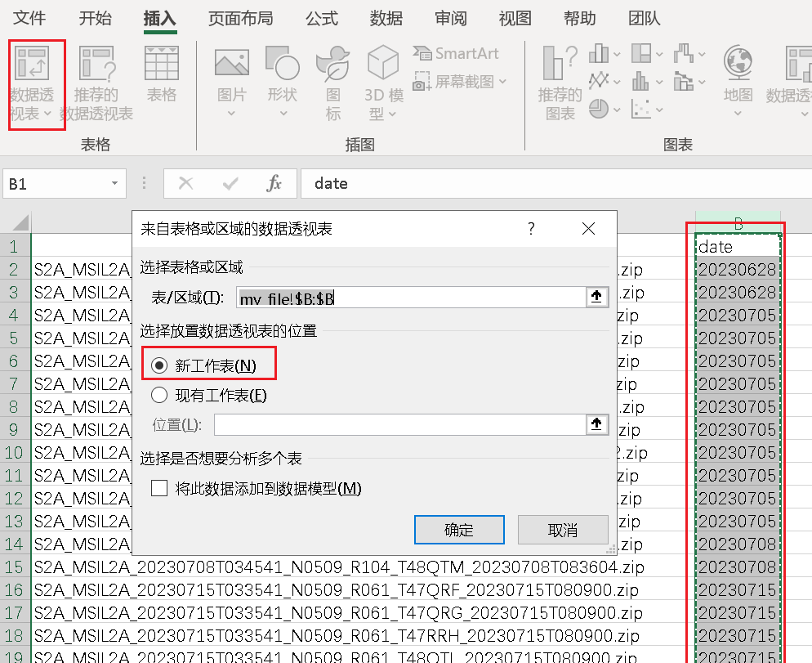This screenshot has height=663, width=812.
Task: Switch to the 数据 tab
Action: [386, 18]
